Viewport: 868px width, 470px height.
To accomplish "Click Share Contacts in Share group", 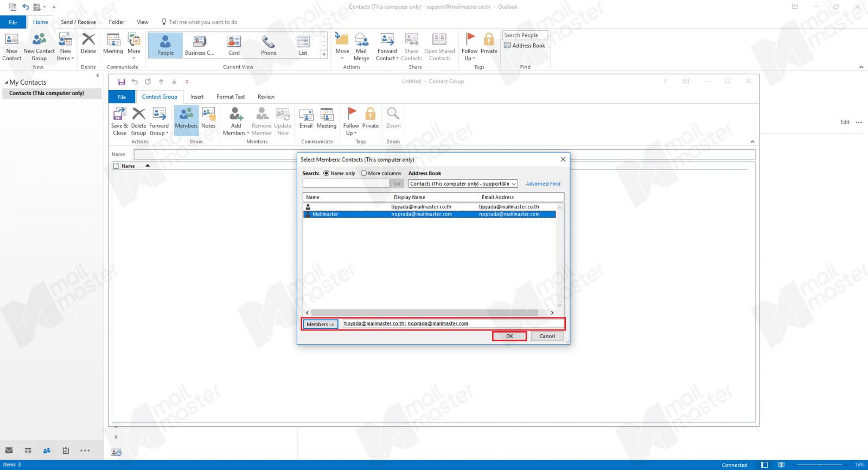I will [x=411, y=47].
